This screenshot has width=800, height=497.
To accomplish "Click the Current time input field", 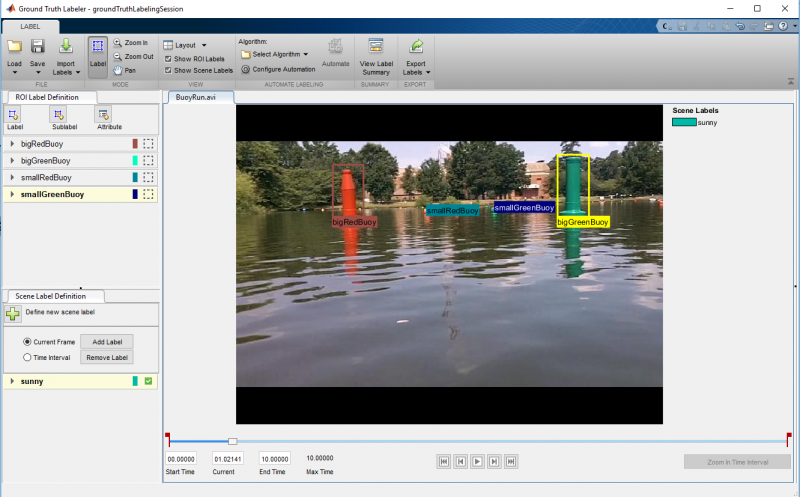I will point(228,458).
